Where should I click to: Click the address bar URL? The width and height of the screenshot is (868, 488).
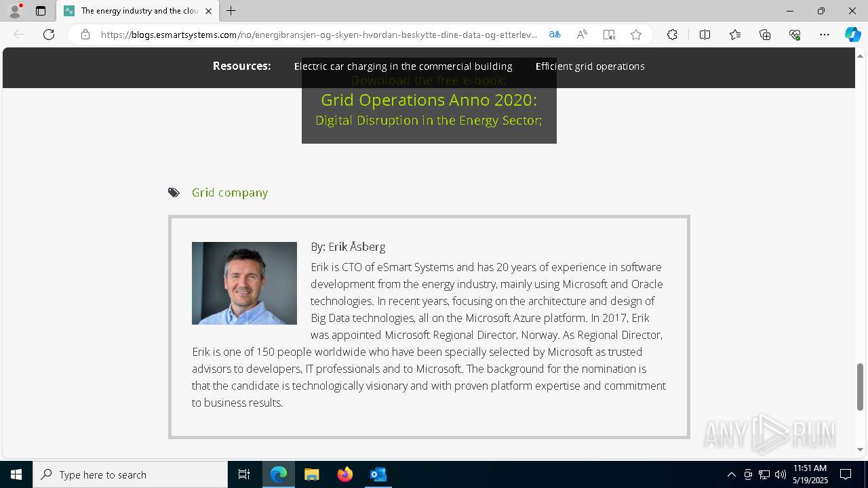(319, 35)
